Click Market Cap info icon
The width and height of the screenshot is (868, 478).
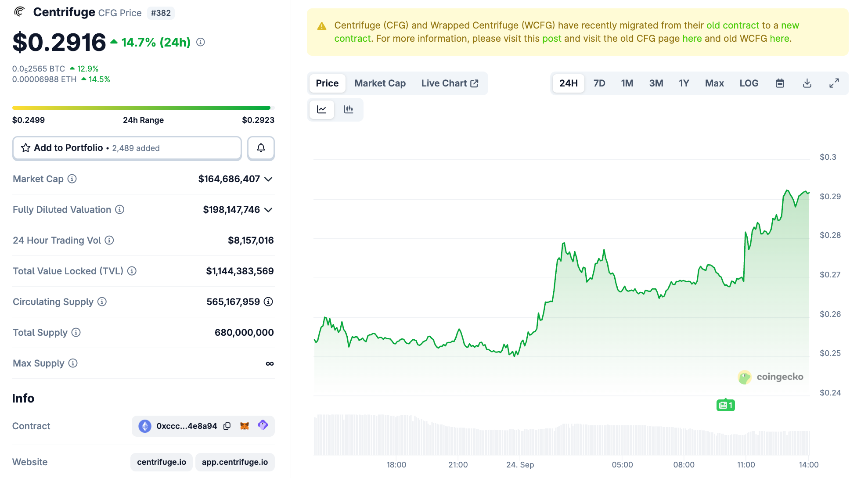pos(72,179)
